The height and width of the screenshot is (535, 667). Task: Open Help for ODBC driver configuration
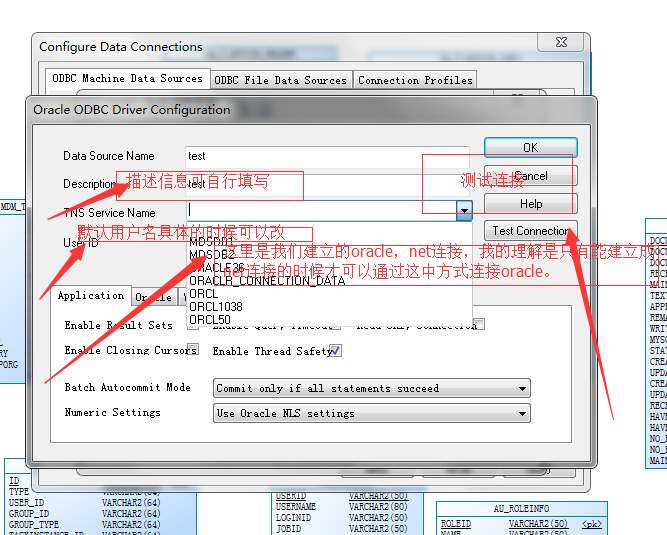coord(530,204)
